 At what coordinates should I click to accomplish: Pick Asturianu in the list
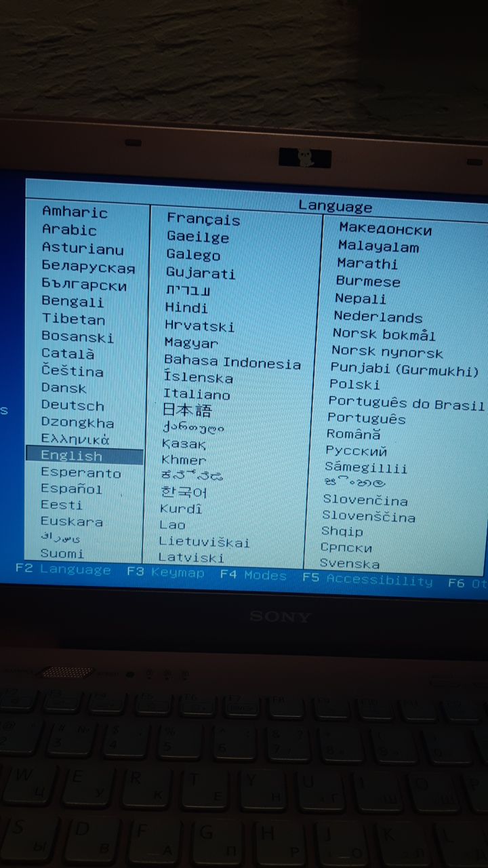[83, 248]
